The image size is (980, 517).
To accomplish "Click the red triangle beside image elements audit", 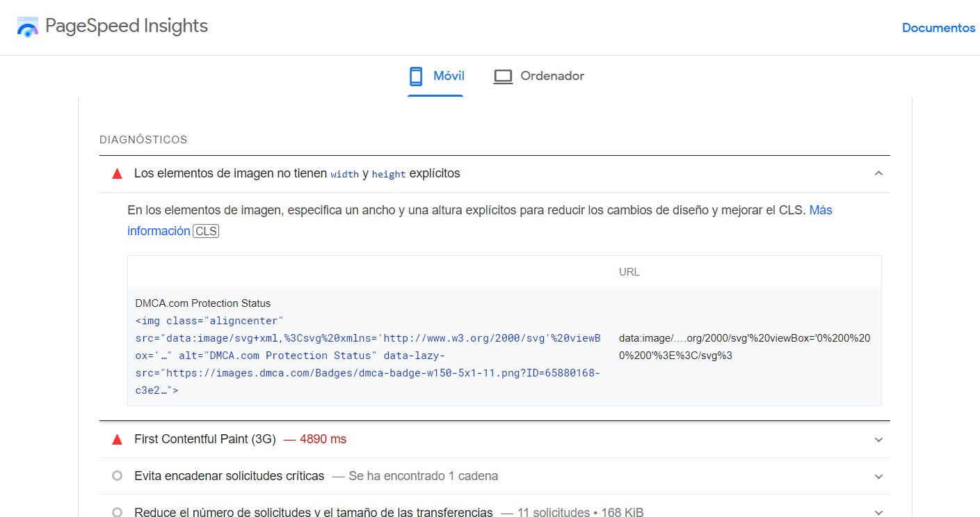I will [x=118, y=174].
